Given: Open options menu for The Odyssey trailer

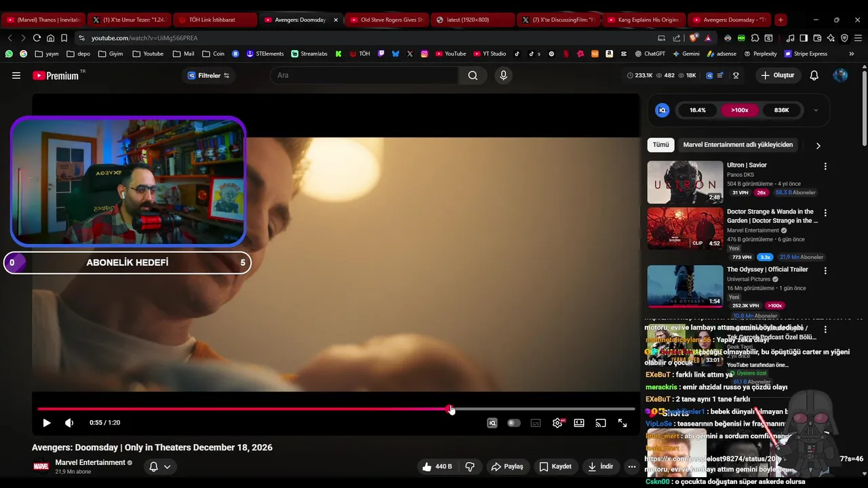Looking at the screenshot, I should pyautogui.click(x=825, y=270).
